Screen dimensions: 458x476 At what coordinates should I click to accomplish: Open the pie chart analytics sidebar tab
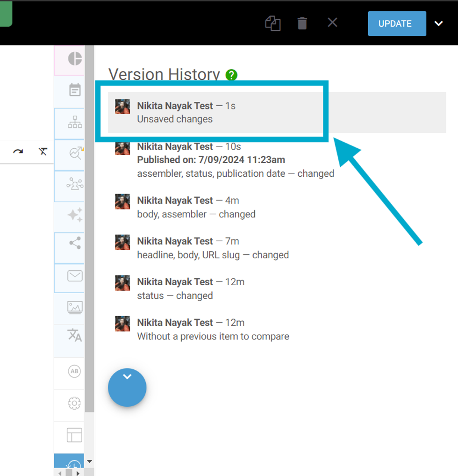[74, 59]
